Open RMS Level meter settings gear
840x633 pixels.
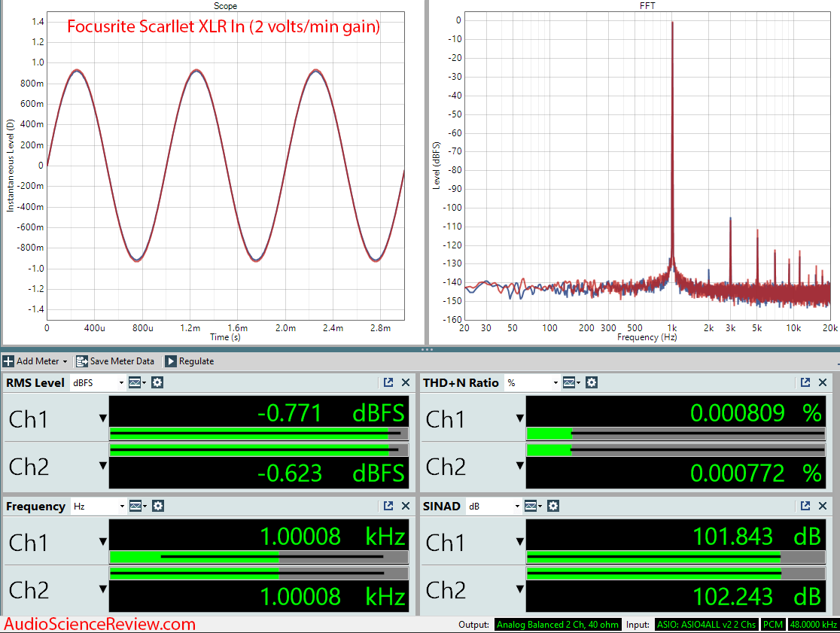(157, 382)
